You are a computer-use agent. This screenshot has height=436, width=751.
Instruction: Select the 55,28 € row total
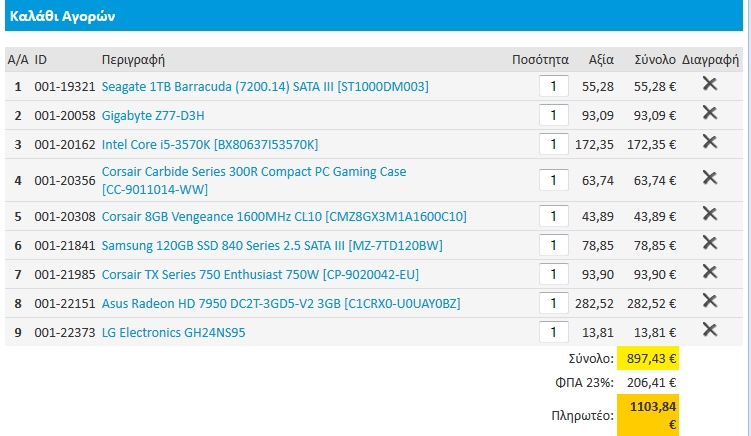click(x=655, y=87)
